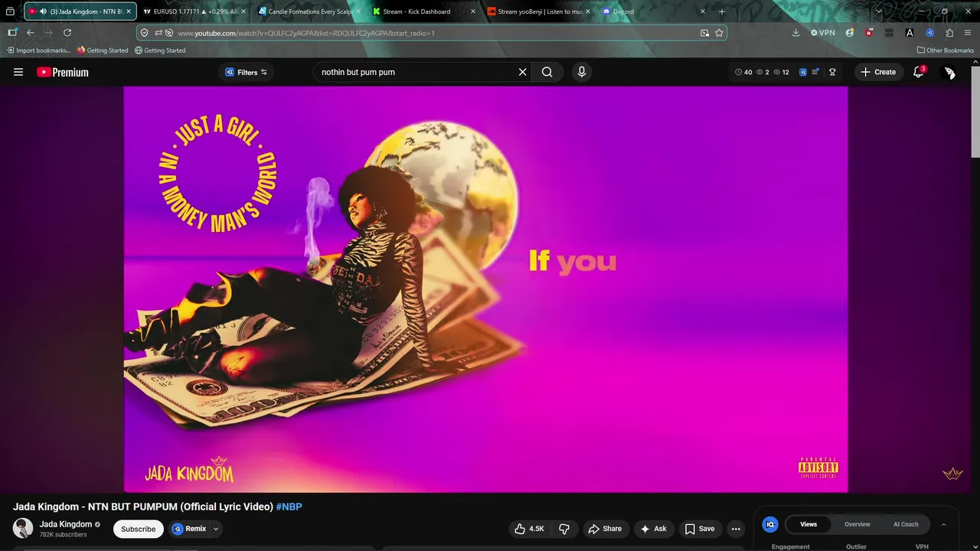The width and height of the screenshot is (980, 551).
Task: Open the 'A' extension icon
Action: tap(910, 33)
